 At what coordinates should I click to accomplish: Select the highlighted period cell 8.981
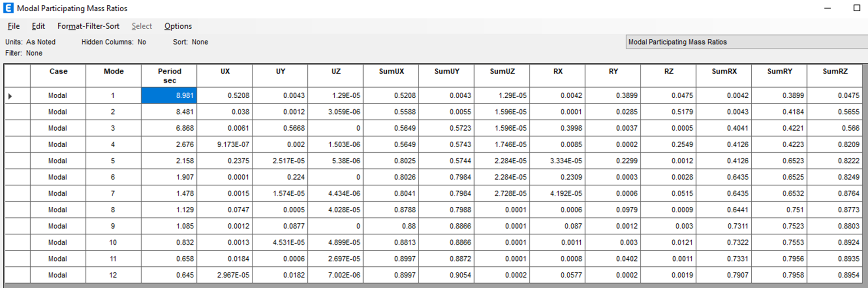(x=169, y=96)
